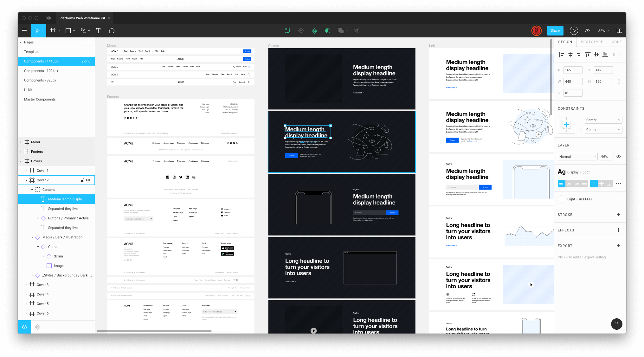The width and height of the screenshot is (644, 357).
Task: Select the Text tool in toolbar
Action: point(98,30)
